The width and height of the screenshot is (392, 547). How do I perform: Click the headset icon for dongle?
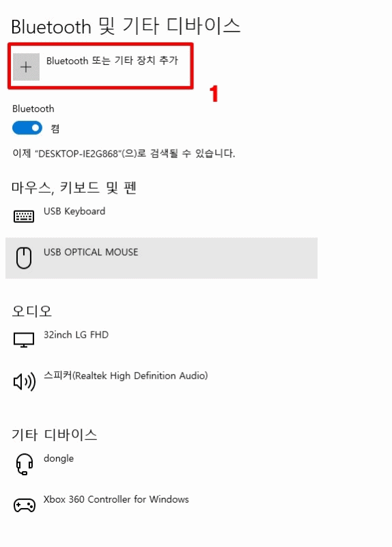(x=25, y=464)
